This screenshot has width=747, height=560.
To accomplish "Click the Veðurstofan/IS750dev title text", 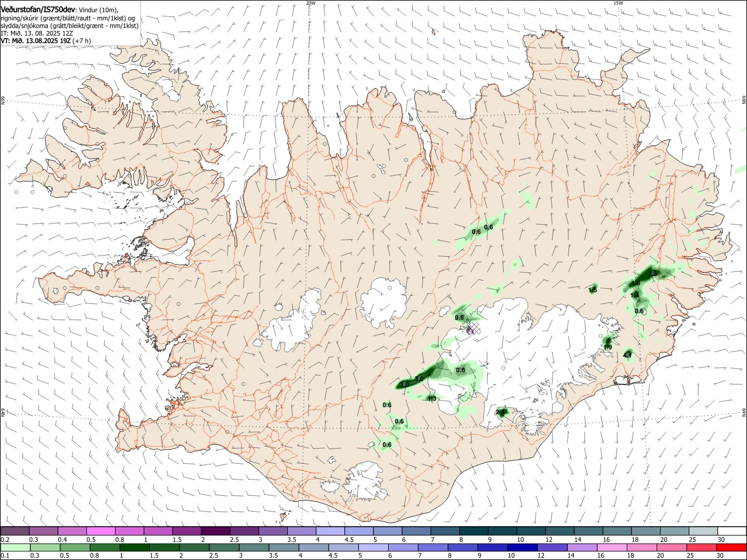I will [x=37, y=10].
